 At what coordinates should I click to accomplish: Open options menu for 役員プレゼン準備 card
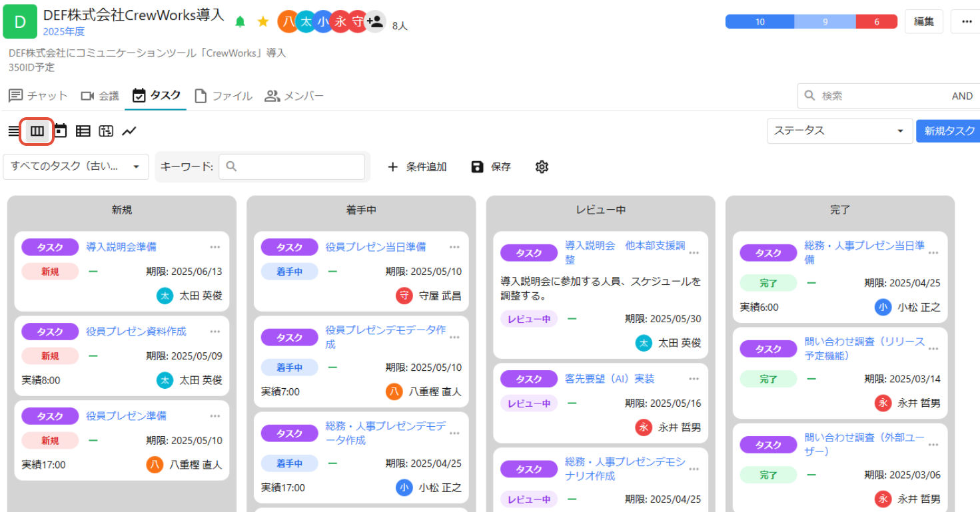pyautogui.click(x=215, y=416)
